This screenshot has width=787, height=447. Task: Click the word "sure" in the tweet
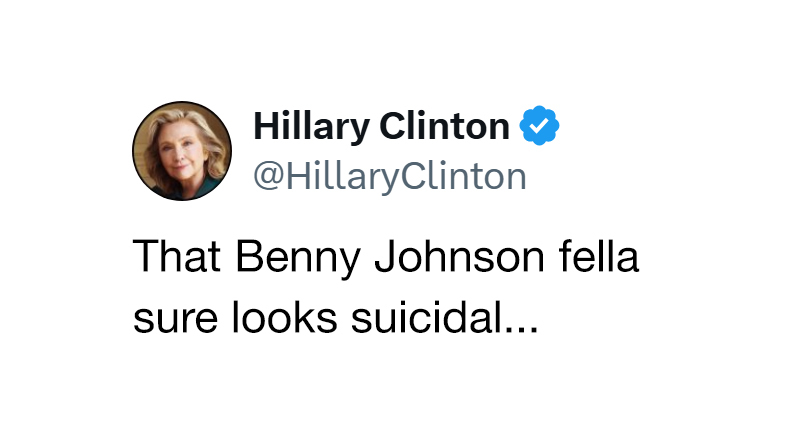pyautogui.click(x=168, y=319)
